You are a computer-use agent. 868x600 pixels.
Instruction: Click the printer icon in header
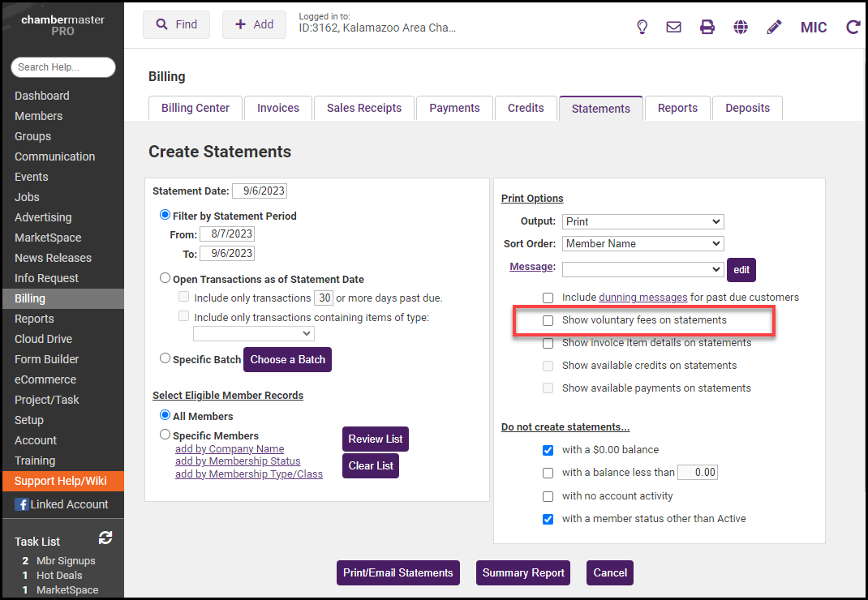[707, 27]
